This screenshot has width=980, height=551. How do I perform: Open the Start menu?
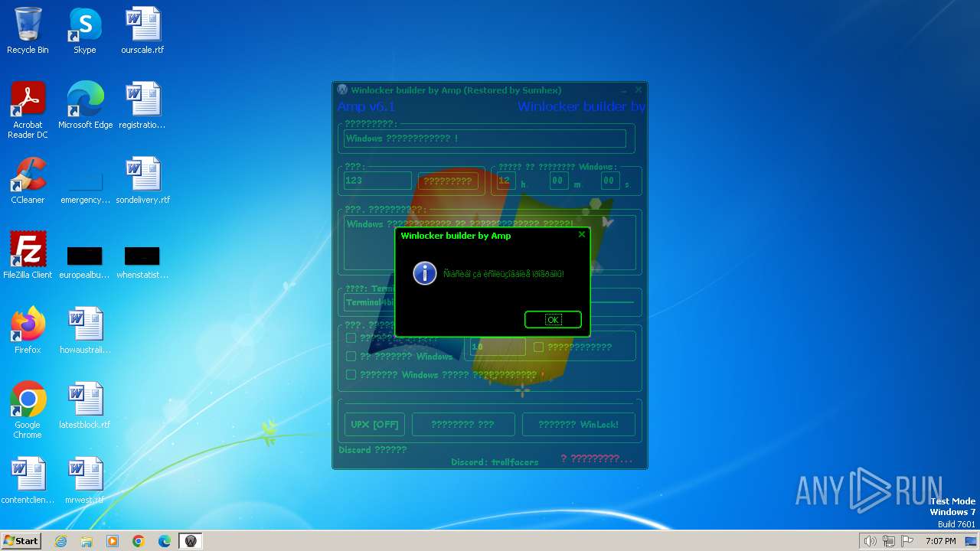21,541
